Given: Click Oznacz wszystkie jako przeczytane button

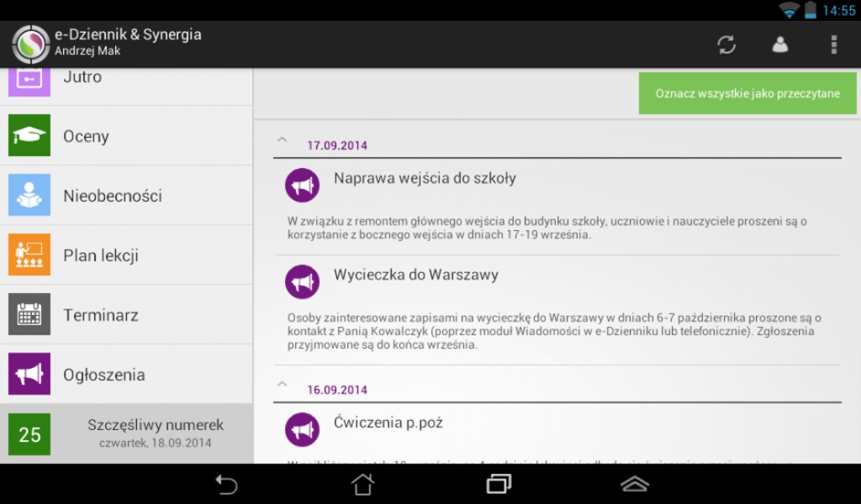Looking at the screenshot, I should tap(747, 93).
